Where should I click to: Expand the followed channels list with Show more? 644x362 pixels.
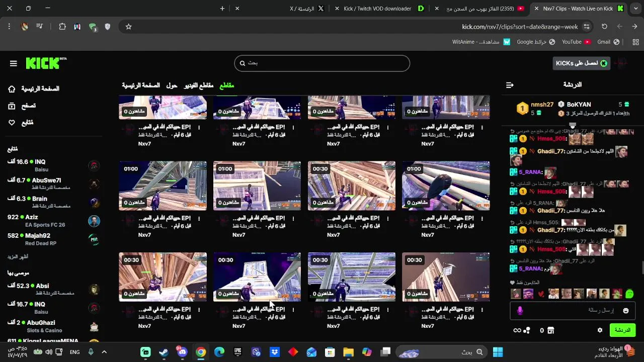click(18, 256)
